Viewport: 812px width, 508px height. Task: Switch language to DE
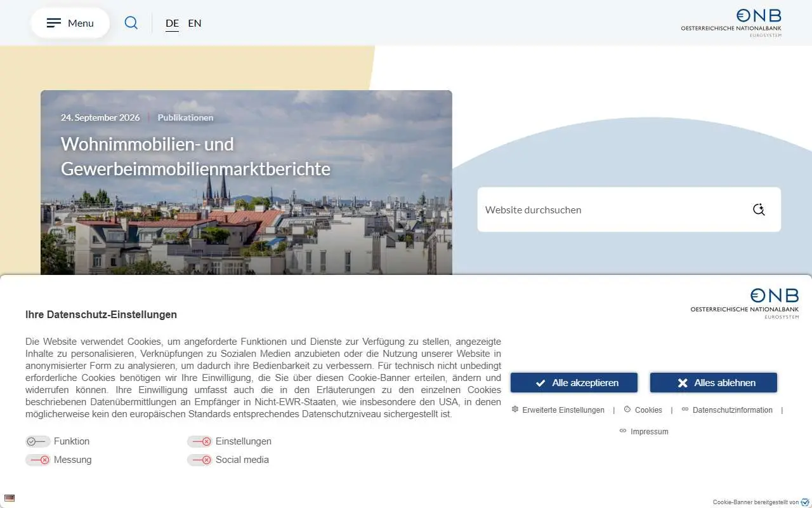coord(172,23)
